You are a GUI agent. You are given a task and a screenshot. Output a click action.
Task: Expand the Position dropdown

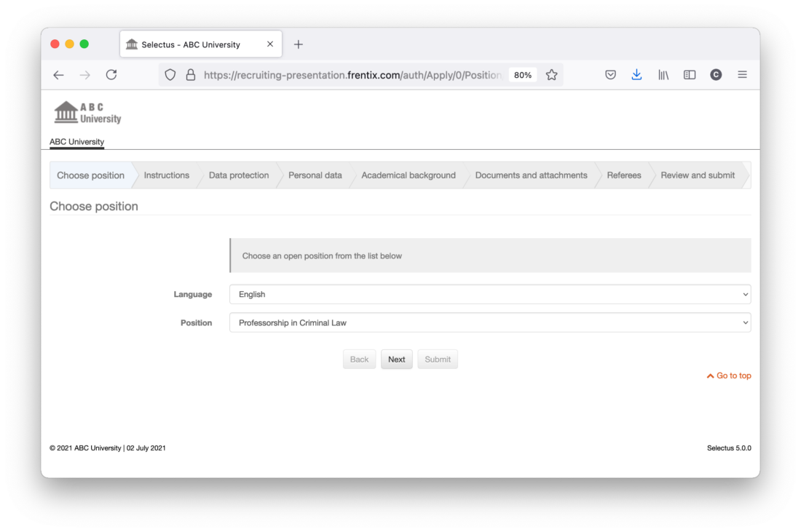489,323
